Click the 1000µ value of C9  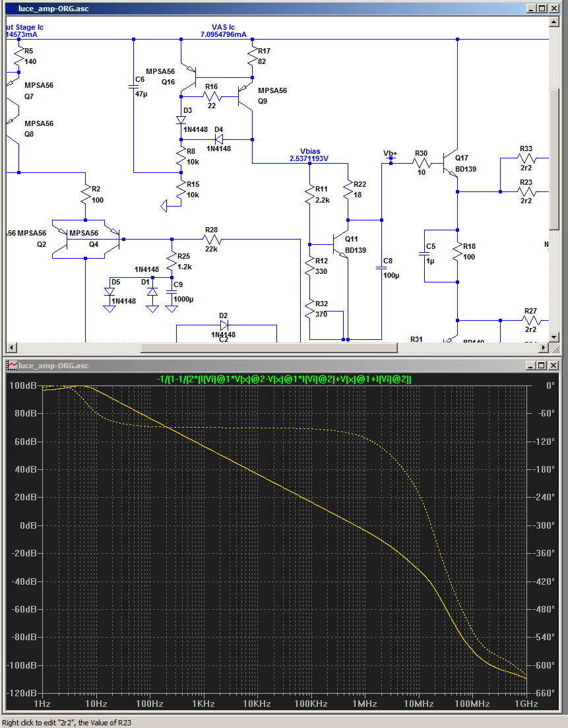184,300
